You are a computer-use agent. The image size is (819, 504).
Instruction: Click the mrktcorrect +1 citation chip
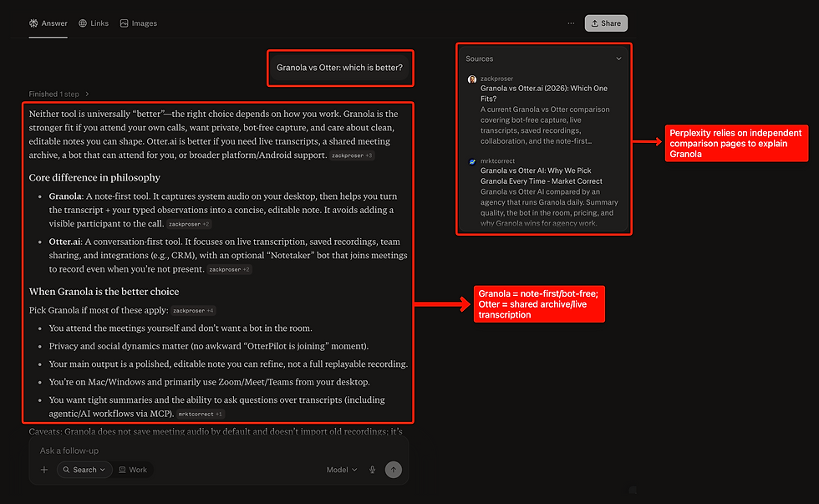pyautogui.click(x=201, y=415)
